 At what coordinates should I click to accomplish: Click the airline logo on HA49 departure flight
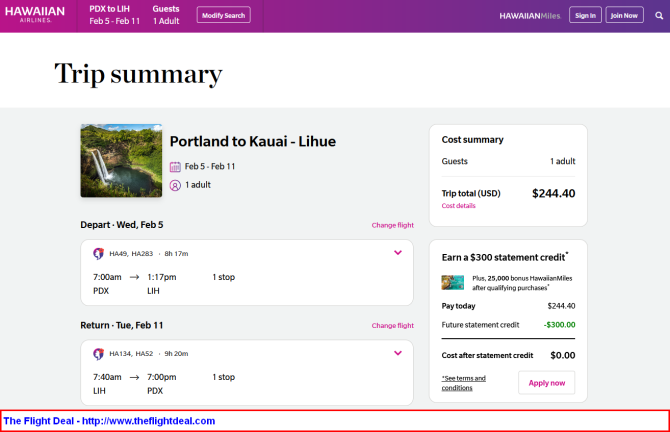click(x=99, y=253)
